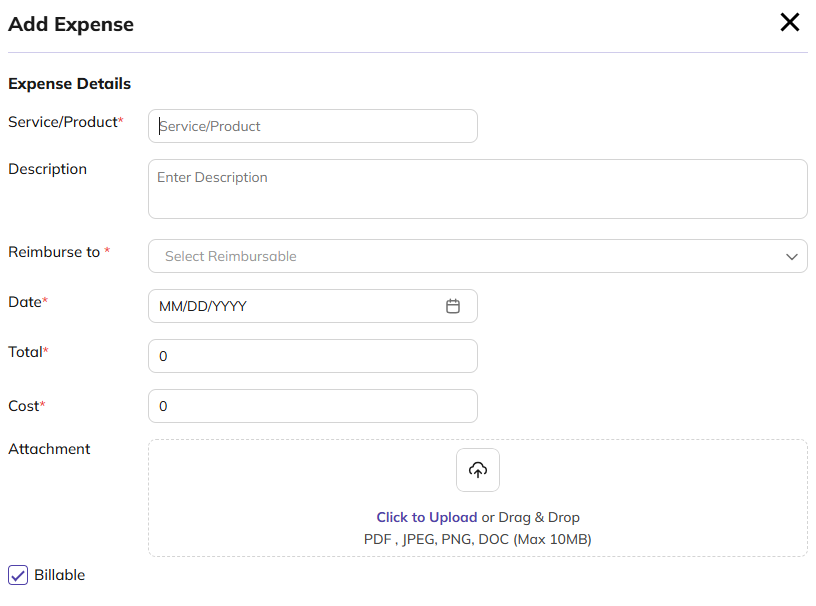Select the Cost amount input

click(x=312, y=406)
